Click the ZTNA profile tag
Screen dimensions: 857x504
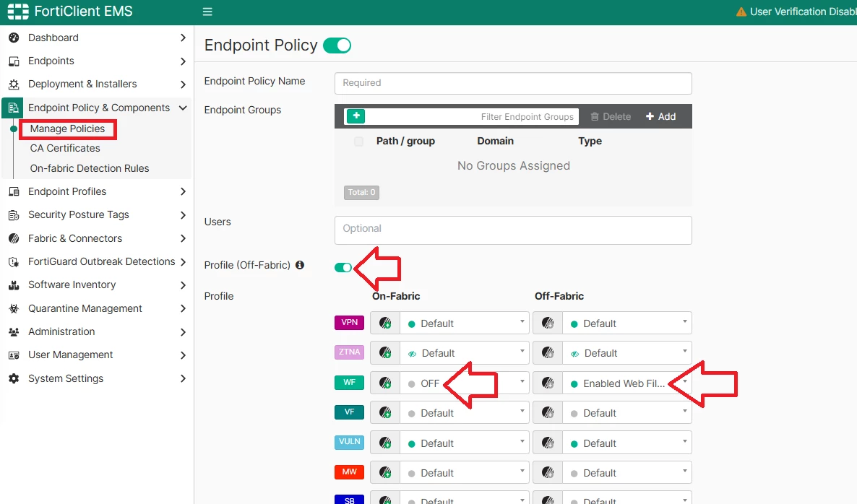(349, 352)
